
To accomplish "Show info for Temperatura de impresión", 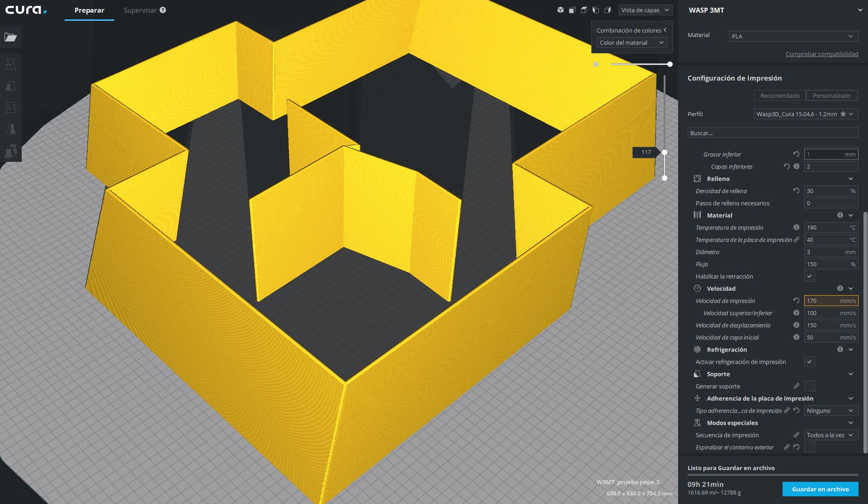I will (796, 227).
